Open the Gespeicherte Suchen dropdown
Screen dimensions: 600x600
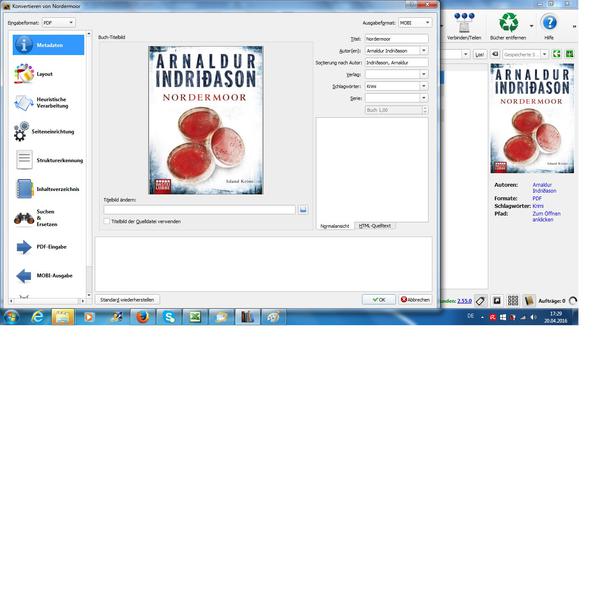point(545,54)
